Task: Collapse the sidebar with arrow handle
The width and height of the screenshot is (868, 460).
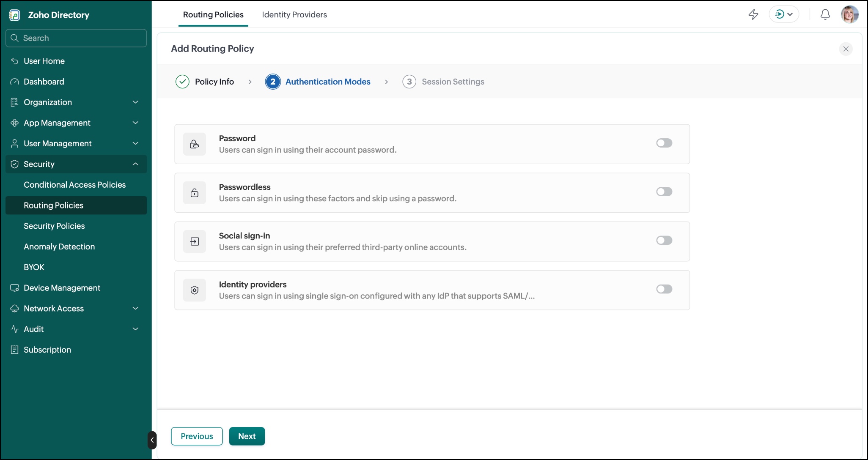Action: click(x=152, y=440)
